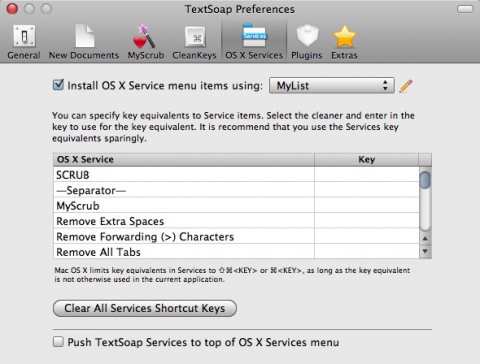Click the OS X Service column header
The height and width of the screenshot is (364, 480).
(184, 160)
